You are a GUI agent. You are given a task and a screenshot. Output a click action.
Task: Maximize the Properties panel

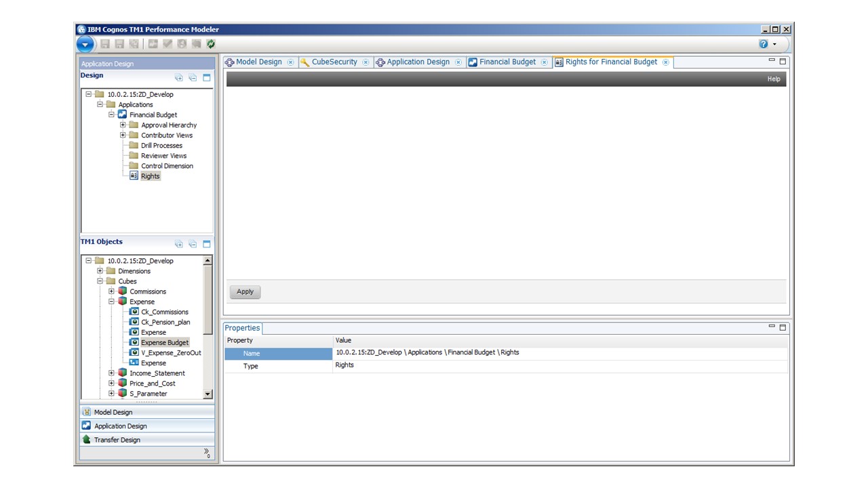[x=783, y=327]
